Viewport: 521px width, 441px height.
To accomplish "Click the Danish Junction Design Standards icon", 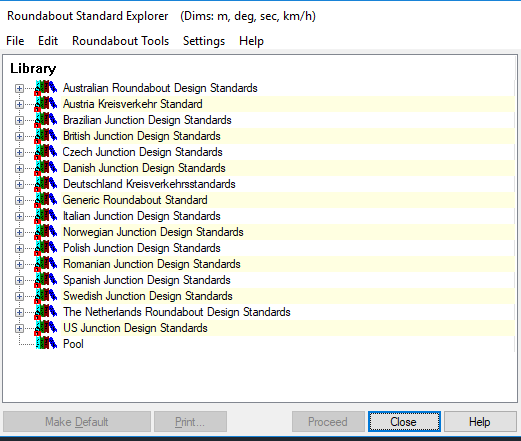I will tap(46, 168).
